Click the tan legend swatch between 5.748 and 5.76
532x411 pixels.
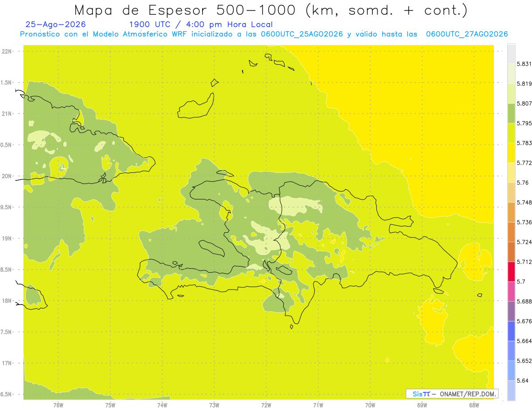(x=511, y=192)
